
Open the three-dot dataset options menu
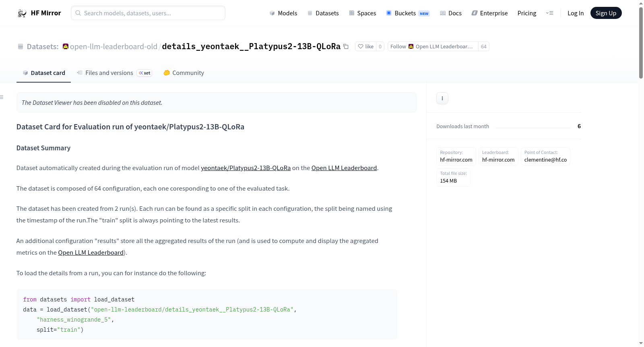click(x=442, y=98)
